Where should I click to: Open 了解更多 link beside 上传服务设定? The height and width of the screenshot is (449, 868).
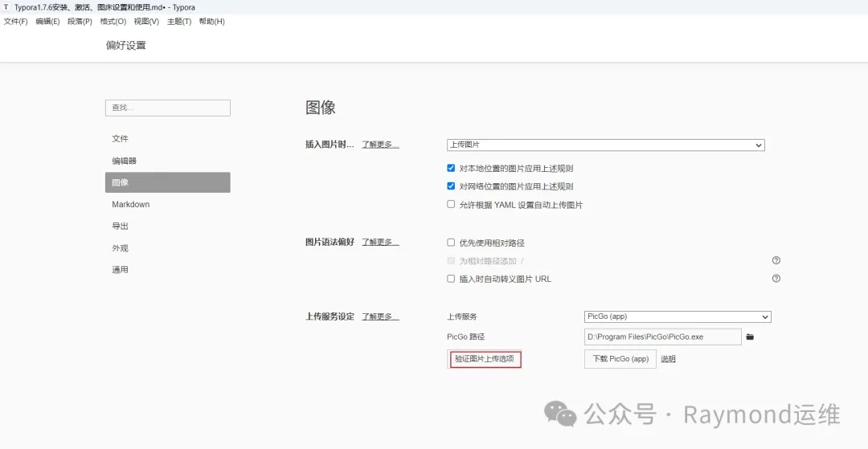[x=380, y=316]
